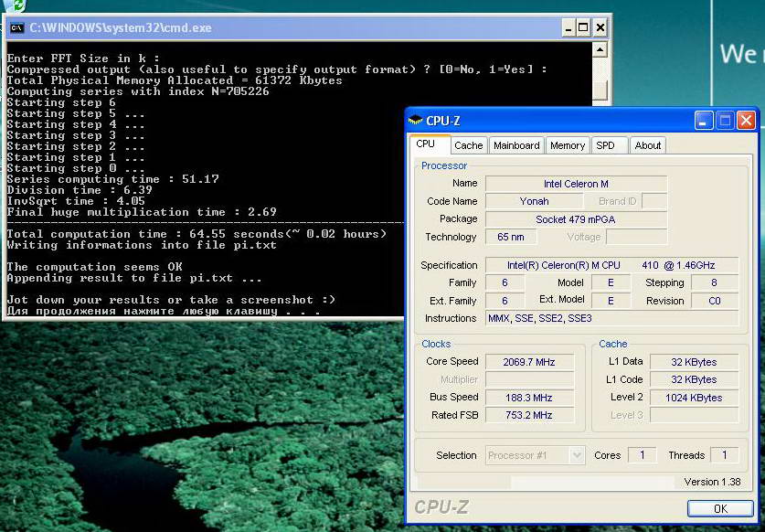Image resolution: width=765 pixels, height=532 pixels.
Task: Click the Family value '6'
Action: (505, 283)
